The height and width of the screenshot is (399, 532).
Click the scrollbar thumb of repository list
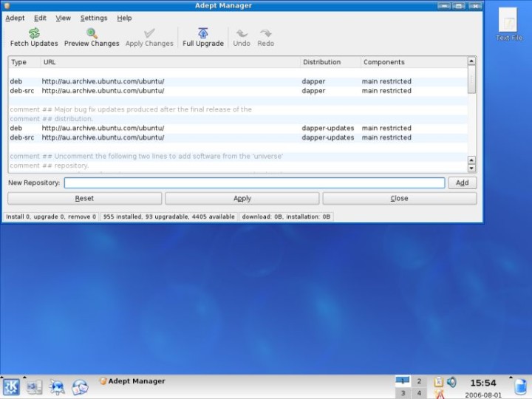471,79
